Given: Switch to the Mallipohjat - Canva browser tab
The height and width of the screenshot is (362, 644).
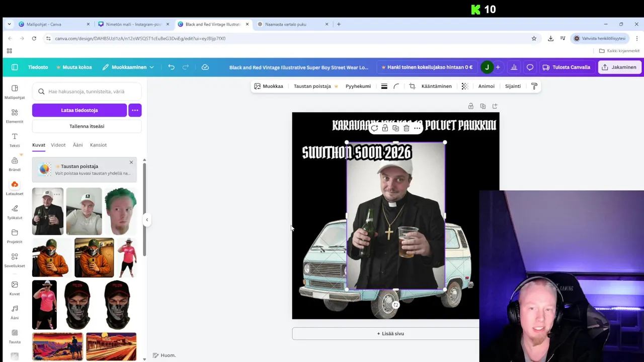Looking at the screenshot, I should tap(54, 24).
